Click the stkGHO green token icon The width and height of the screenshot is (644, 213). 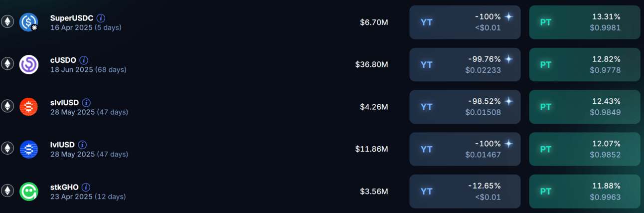(x=28, y=192)
